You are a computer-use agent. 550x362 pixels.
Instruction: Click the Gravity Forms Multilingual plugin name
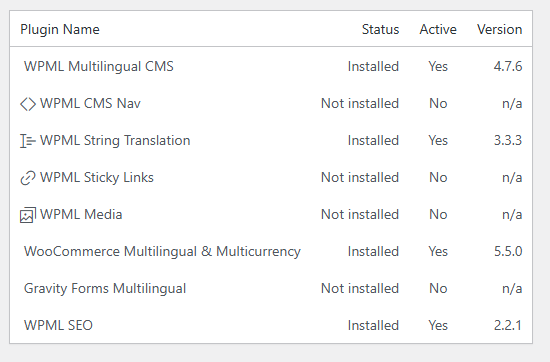[x=105, y=288]
